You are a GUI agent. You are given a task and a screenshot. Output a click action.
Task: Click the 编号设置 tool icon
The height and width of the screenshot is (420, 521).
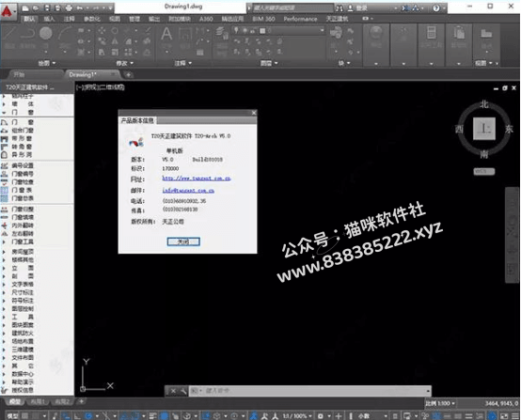point(5,165)
